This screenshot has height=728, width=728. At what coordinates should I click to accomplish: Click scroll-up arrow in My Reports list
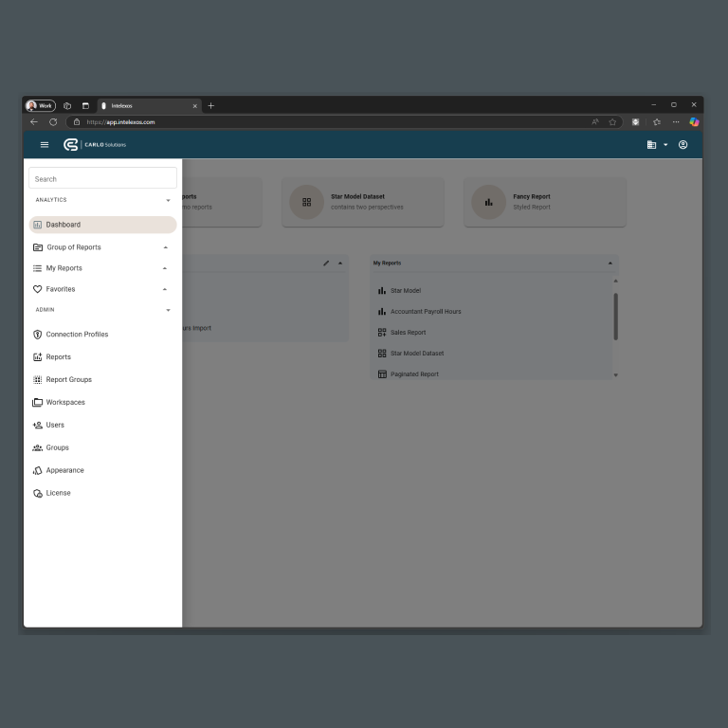click(615, 281)
